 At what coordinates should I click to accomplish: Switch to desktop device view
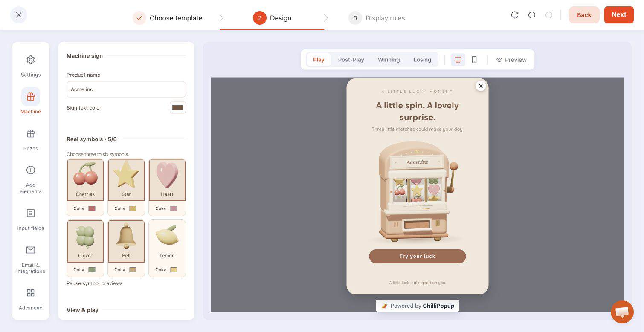tap(458, 60)
